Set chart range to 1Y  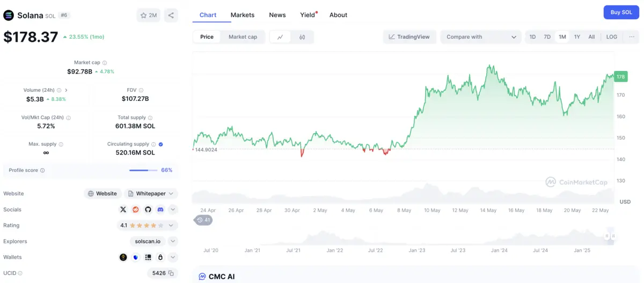577,37
